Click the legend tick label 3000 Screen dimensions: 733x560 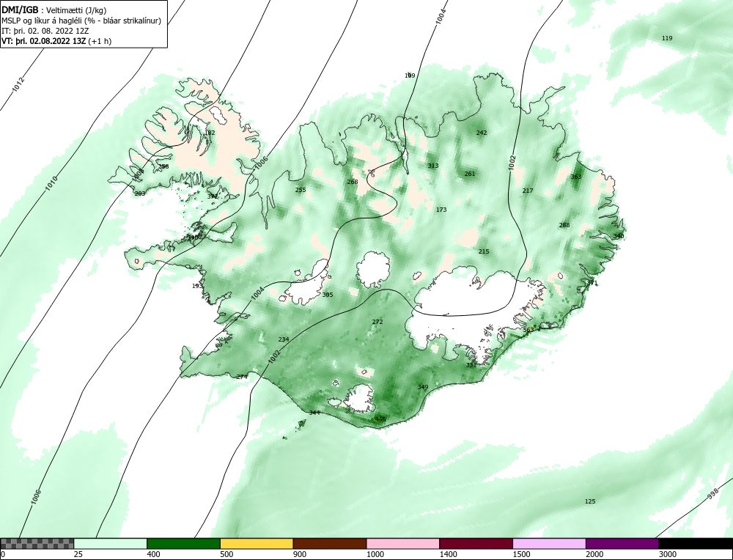[x=667, y=554]
